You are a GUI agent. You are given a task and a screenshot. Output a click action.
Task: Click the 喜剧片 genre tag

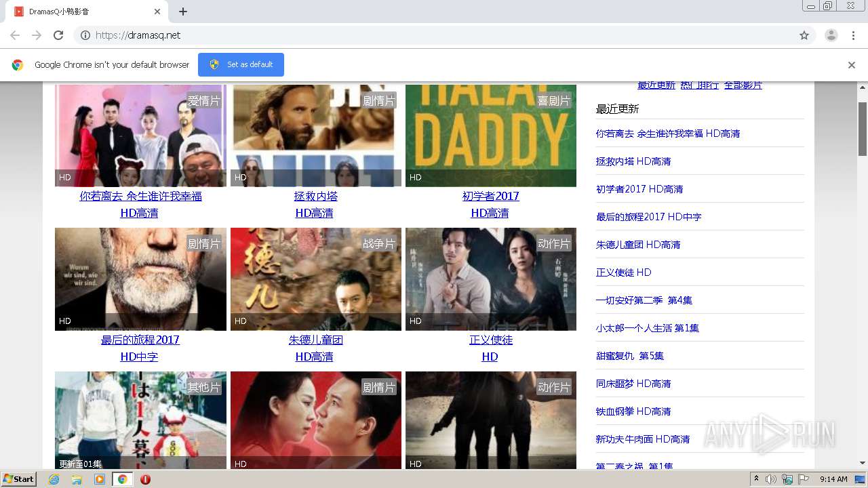tap(554, 100)
